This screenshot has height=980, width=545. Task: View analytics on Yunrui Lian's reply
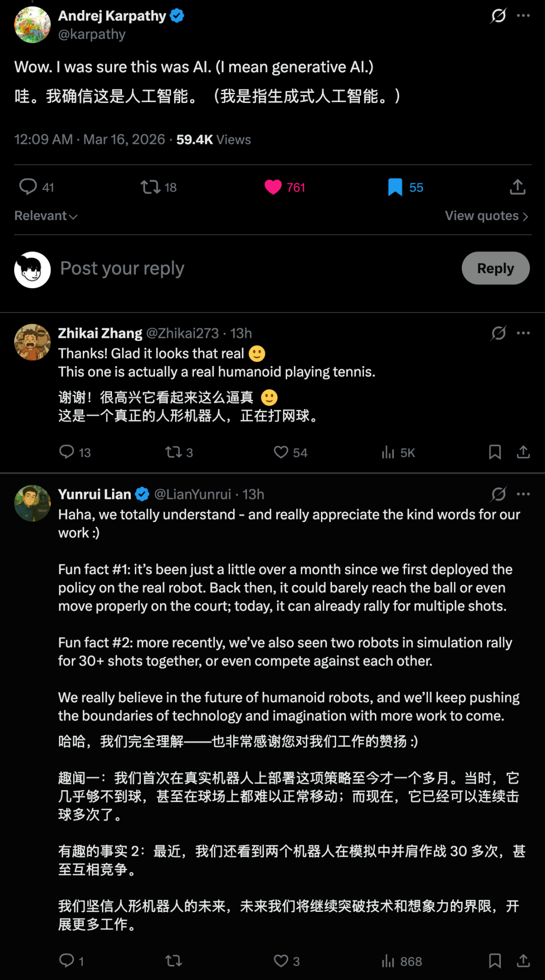coord(388,961)
